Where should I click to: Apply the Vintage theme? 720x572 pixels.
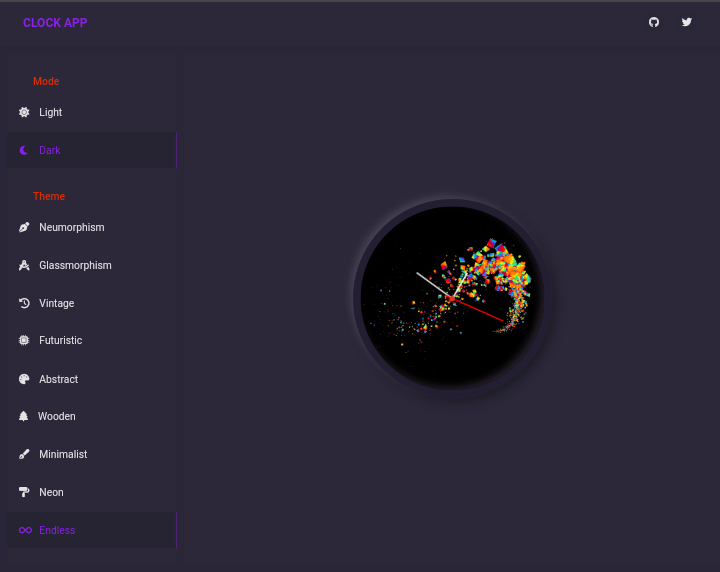click(x=92, y=303)
